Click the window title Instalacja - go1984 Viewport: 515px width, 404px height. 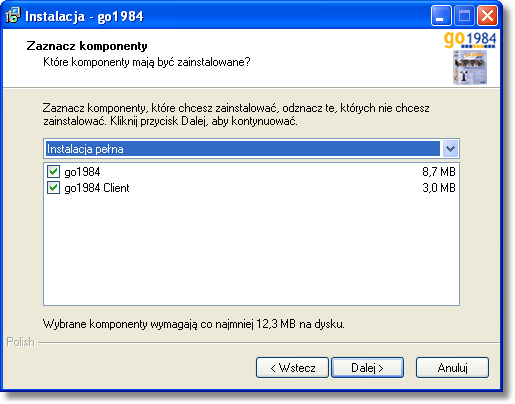click(x=84, y=16)
